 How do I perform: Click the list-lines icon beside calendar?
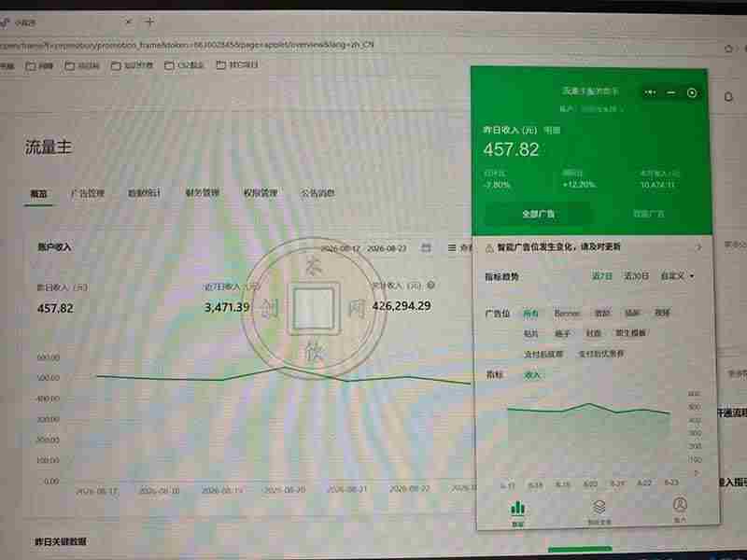coord(452,247)
